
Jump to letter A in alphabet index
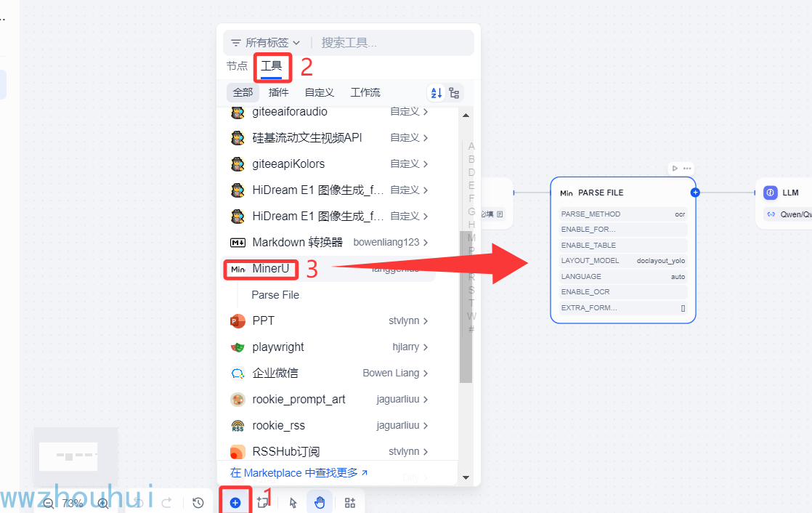(471, 147)
